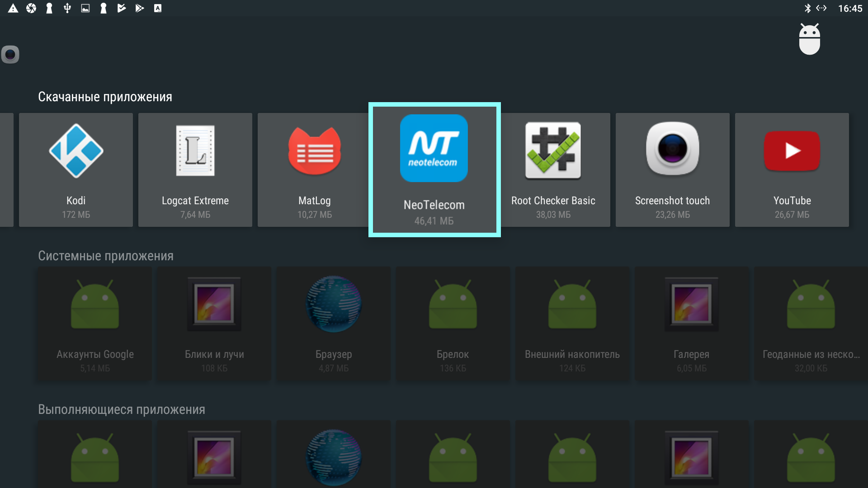
Task: Select the Screenshot touch camera icon
Action: tap(673, 149)
